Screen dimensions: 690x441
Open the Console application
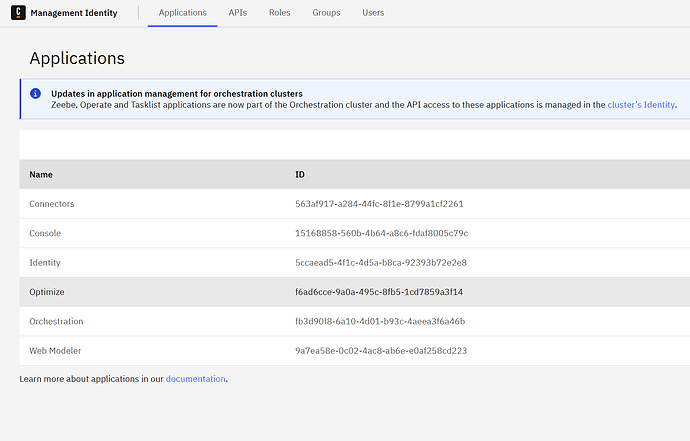point(45,233)
